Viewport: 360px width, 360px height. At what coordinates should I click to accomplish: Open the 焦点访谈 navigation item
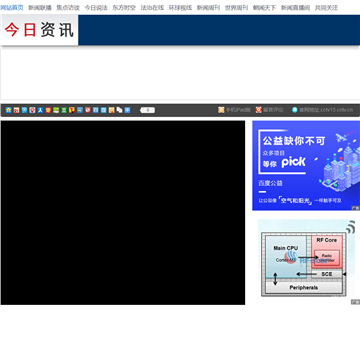click(x=68, y=8)
